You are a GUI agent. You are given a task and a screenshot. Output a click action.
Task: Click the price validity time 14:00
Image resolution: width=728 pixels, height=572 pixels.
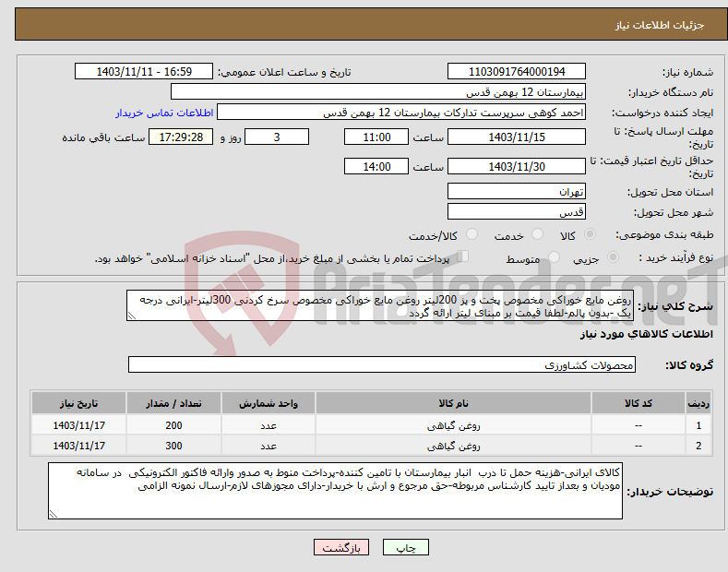click(376, 166)
